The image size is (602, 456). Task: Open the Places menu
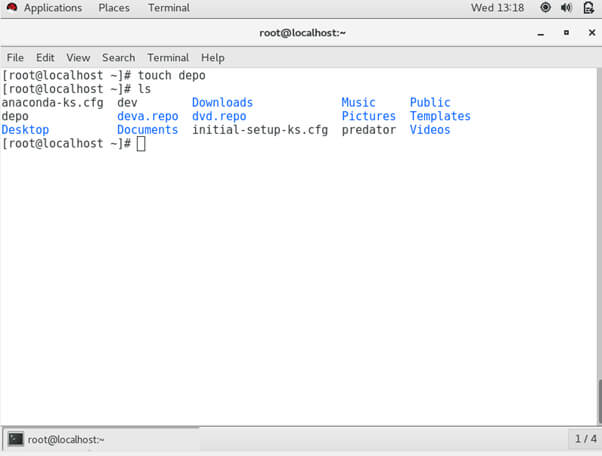(x=114, y=8)
